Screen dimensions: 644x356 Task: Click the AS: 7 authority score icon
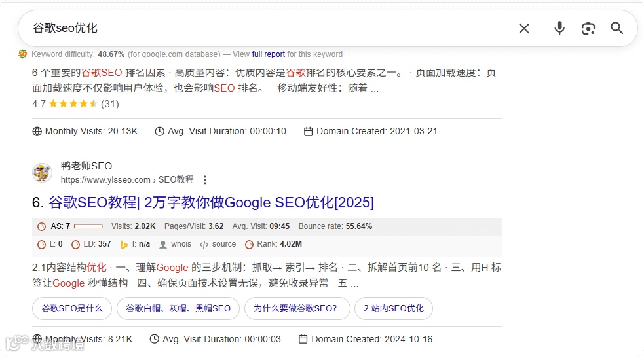(41, 226)
